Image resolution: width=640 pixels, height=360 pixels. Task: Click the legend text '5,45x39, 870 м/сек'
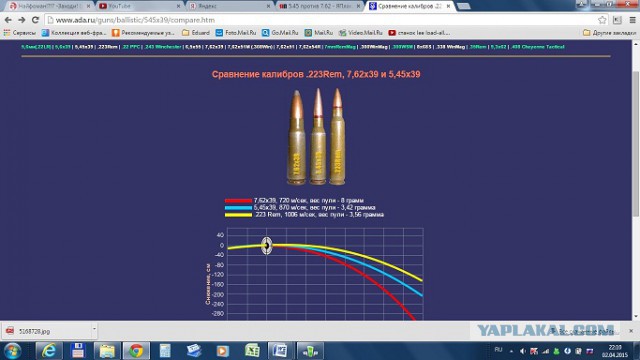click(314, 207)
